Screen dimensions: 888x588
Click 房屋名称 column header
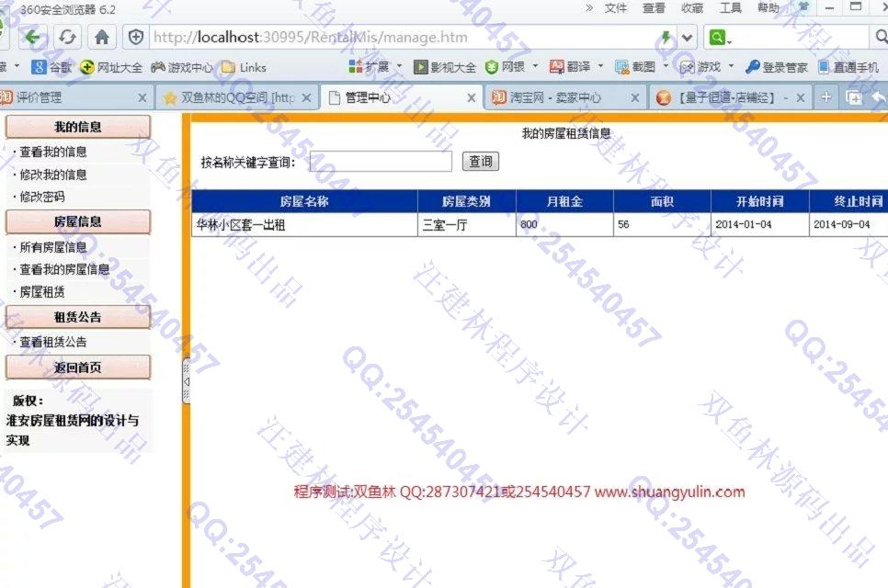click(304, 201)
